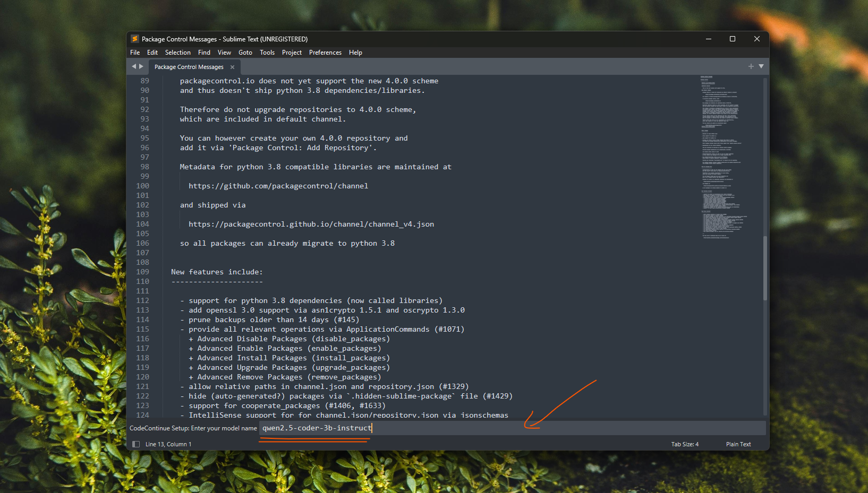Image resolution: width=868 pixels, height=493 pixels.
Task: Open a new tab with the plus icon
Action: click(x=751, y=66)
